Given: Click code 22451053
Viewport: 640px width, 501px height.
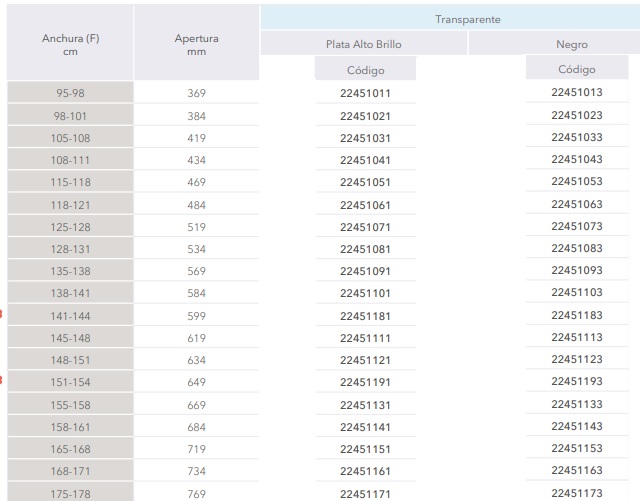Looking at the screenshot, I should coord(577,180).
